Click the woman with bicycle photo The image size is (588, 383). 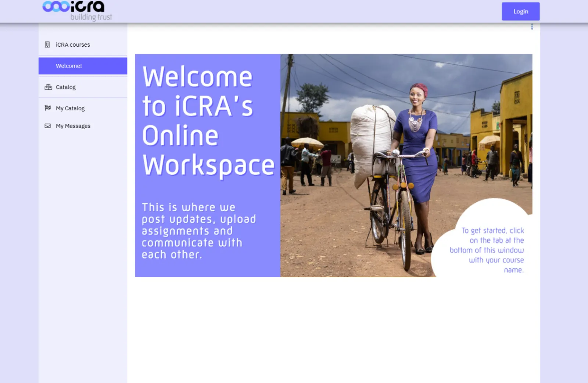[x=406, y=165]
